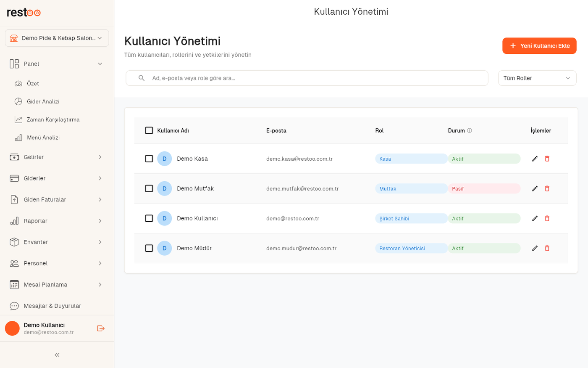
Task: Expand the Mesai Planlama menu
Action: (57, 285)
